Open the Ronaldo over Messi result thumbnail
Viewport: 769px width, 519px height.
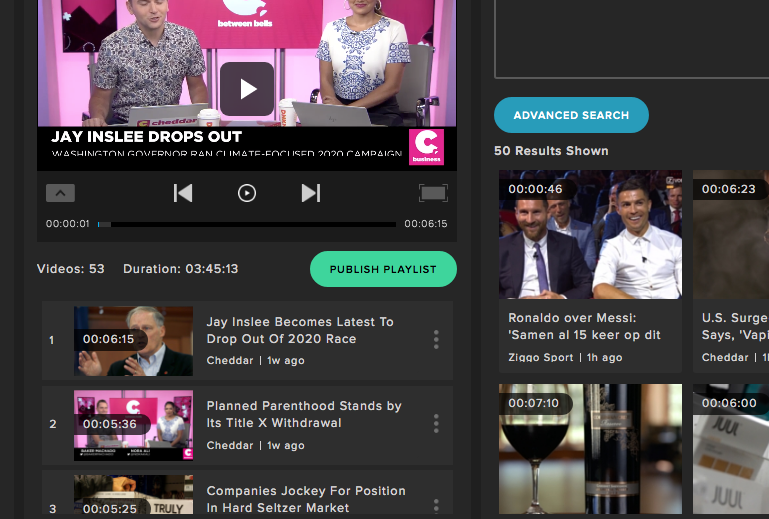[590, 234]
